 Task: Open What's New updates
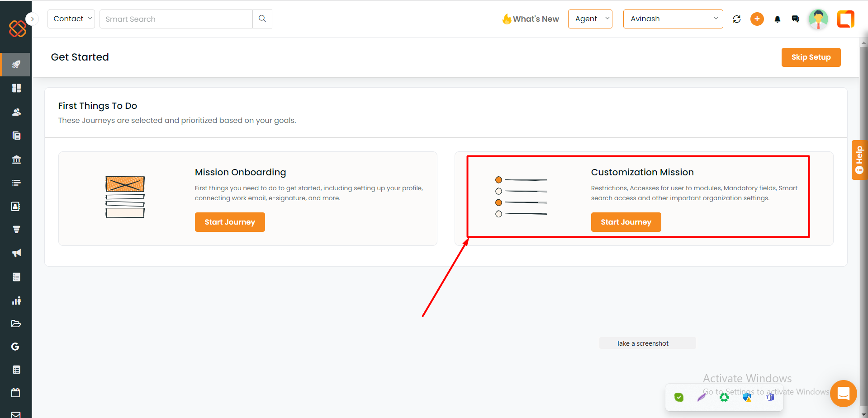[x=531, y=19]
